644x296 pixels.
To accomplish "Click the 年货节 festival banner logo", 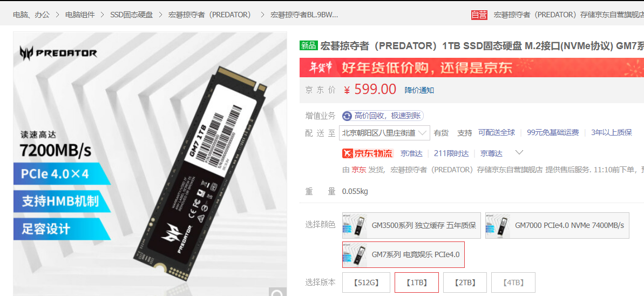I will pos(320,68).
